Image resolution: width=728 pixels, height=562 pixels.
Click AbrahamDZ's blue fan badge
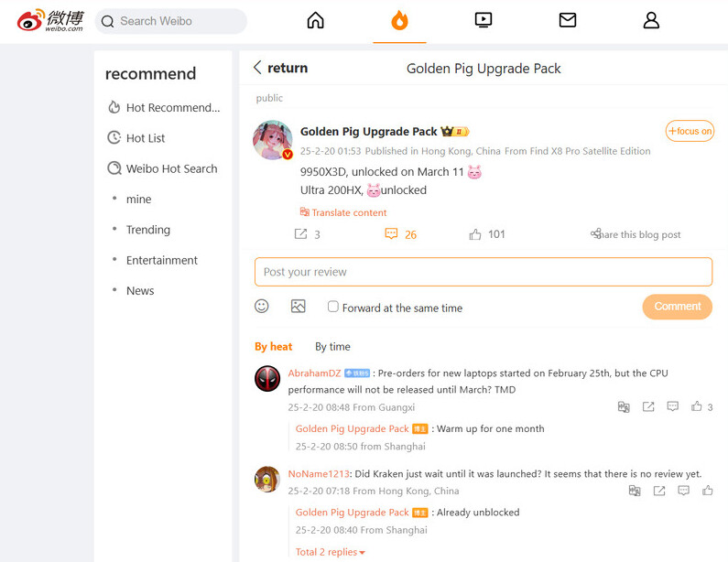[357, 373]
